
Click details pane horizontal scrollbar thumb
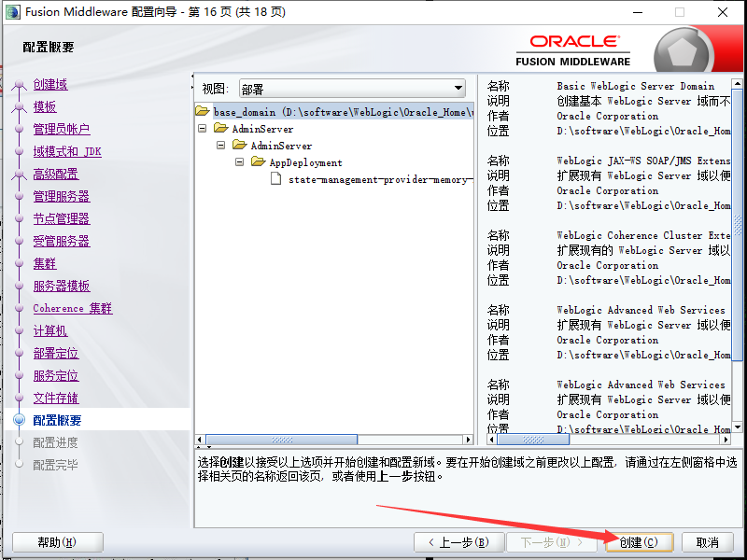click(533, 440)
